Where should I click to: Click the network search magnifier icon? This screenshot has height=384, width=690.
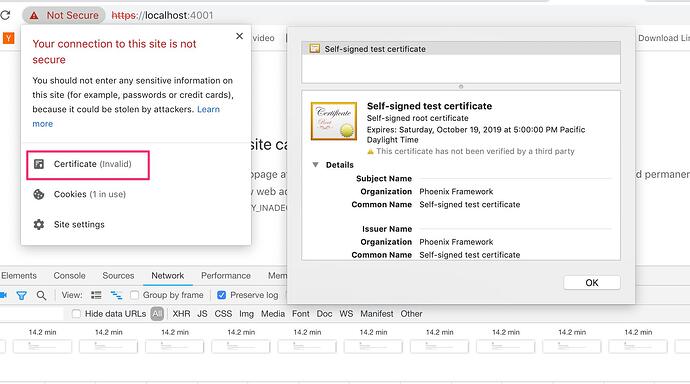[x=41, y=295]
